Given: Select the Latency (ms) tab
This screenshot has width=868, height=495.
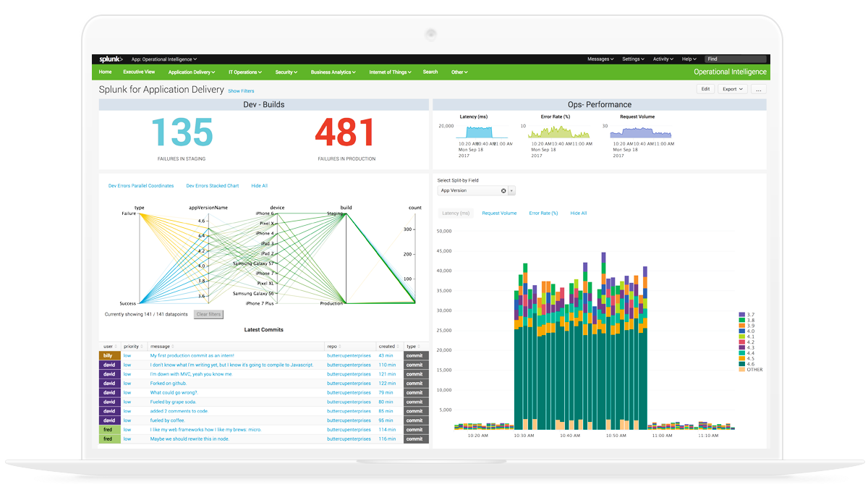Looking at the screenshot, I should (455, 213).
